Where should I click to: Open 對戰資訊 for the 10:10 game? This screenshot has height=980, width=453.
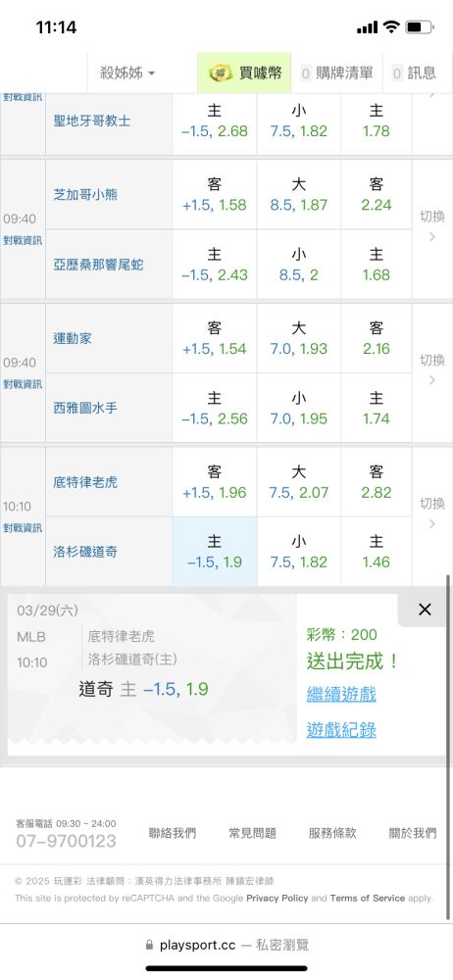23,528
